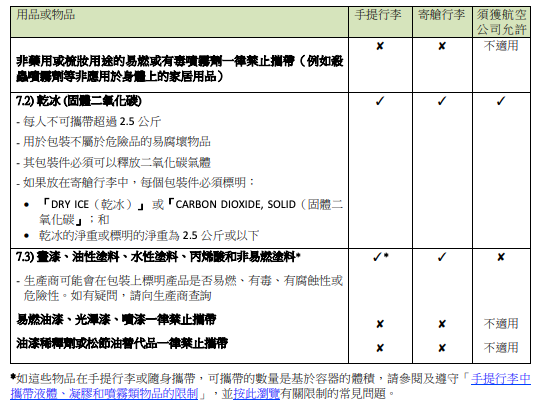Click the 寄艙行李 cross for 油漆稀釋劑

click(442, 348)
